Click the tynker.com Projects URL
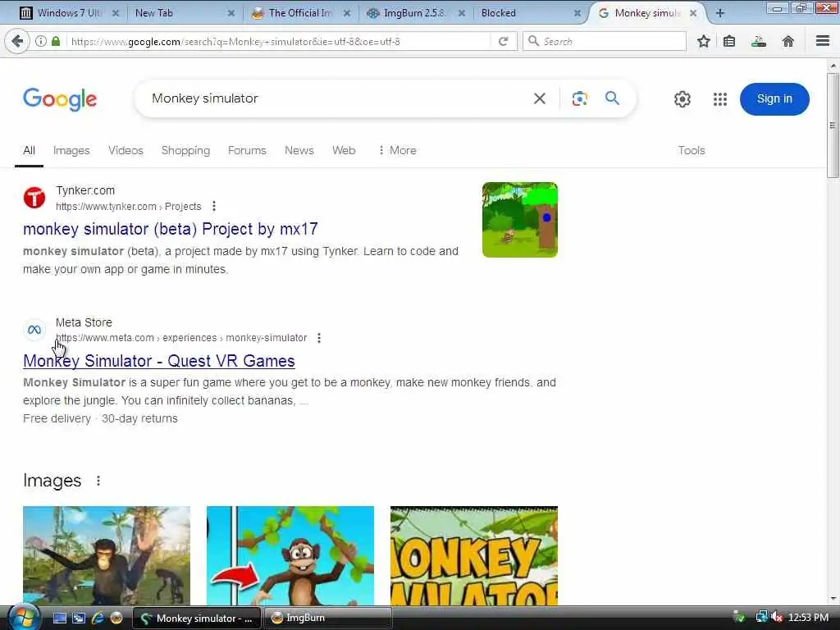The image size is (840, 630). [x=129, y=207]
